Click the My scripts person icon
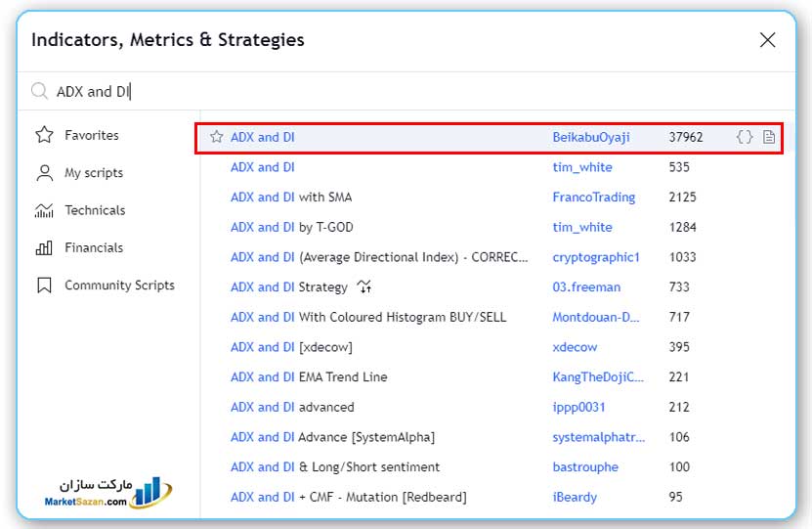 (x=44, y=173)
